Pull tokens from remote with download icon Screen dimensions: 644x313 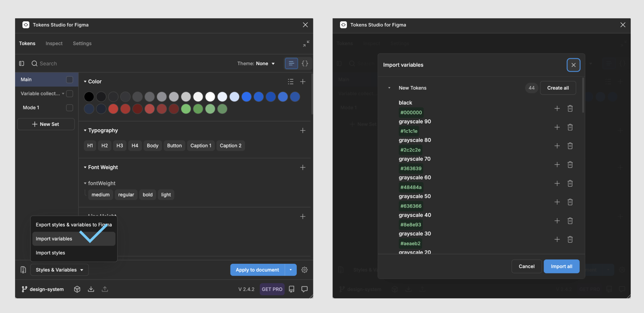click(91, 289)
